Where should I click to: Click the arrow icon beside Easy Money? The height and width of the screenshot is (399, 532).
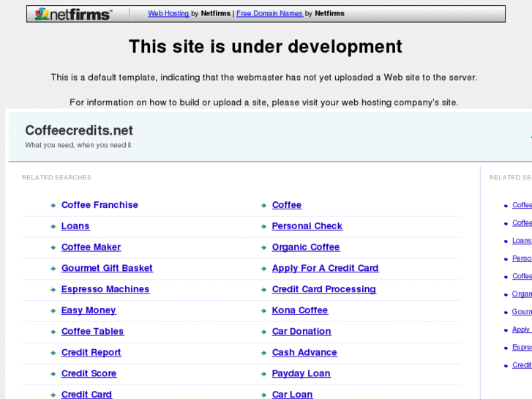53,310
